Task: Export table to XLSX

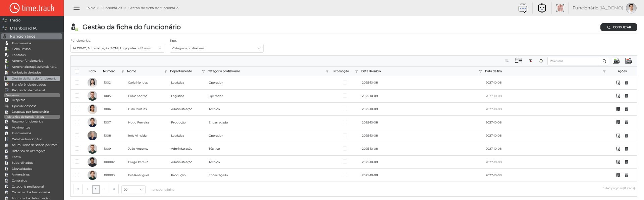Action: [x=616, y=61]
